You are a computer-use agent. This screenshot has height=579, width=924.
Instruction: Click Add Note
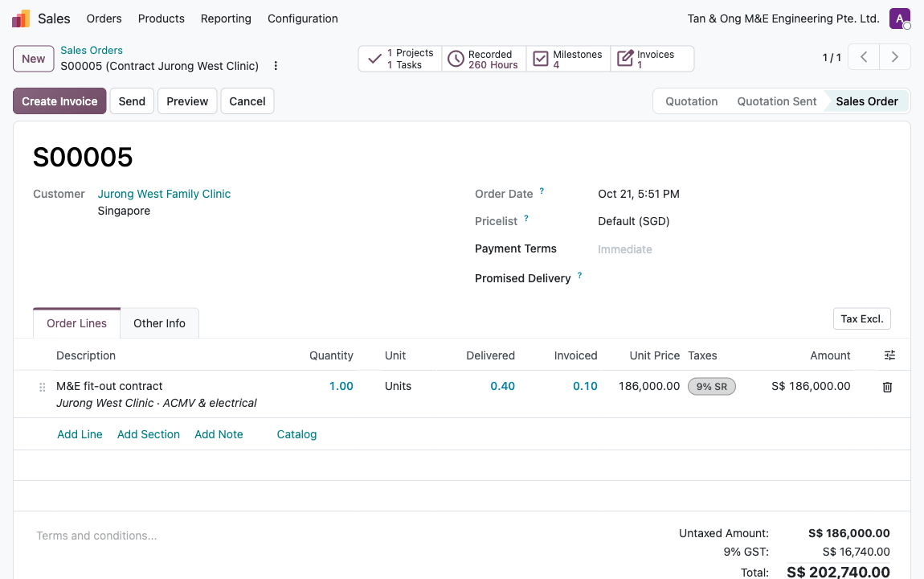click(x=219, y=434)
